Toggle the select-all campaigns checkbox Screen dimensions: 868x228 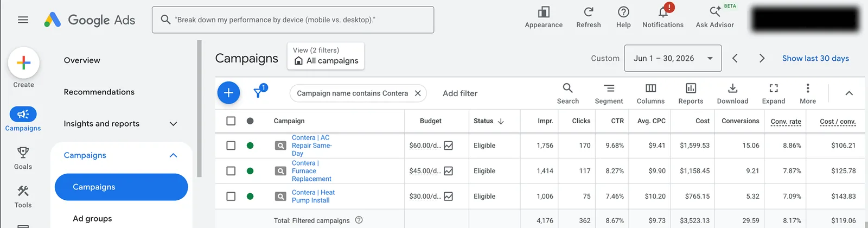click(231, 121)
